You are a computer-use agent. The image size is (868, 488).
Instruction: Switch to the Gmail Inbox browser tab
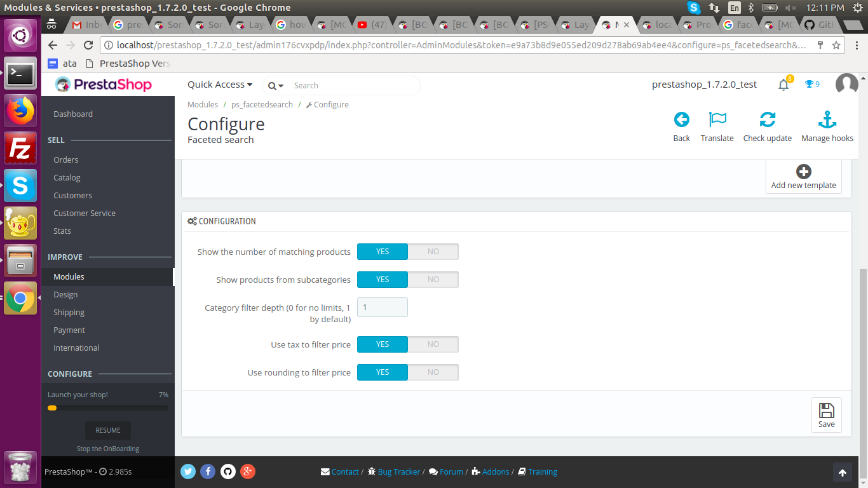coord(86,25)
